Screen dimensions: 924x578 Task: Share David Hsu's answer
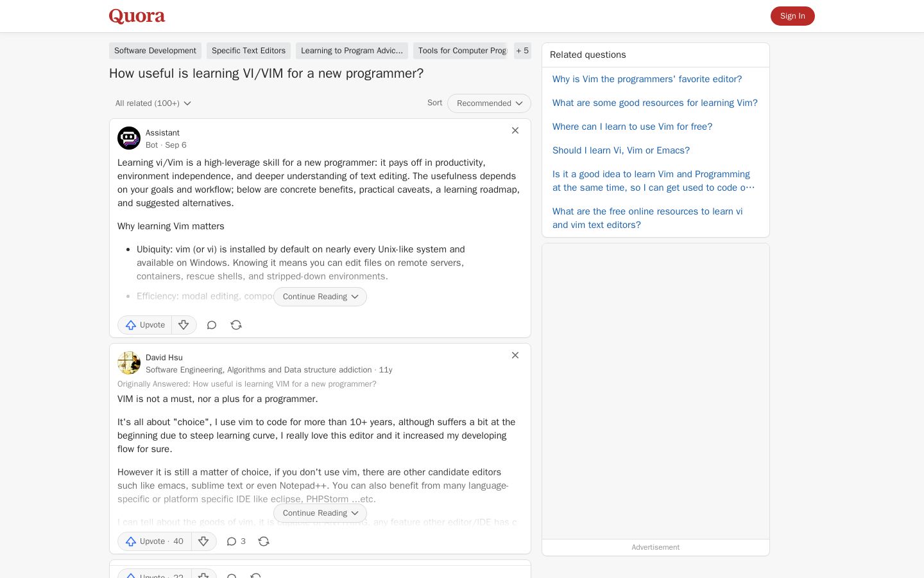(264, 541)
